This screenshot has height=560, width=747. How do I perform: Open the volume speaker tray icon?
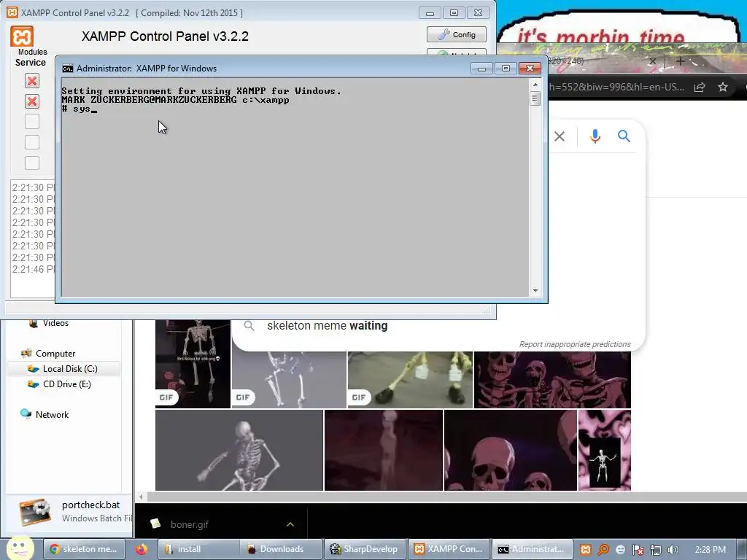click(673, 550)
